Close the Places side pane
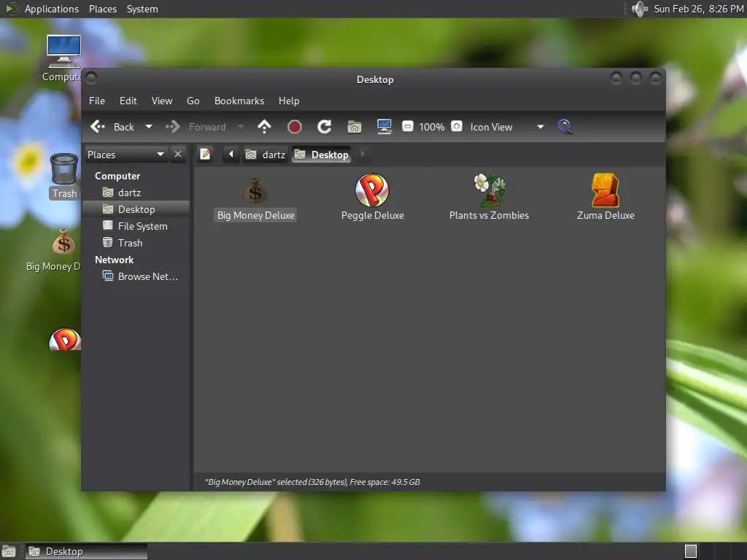This screenshot has height=560, width=747. click(178, 155)
